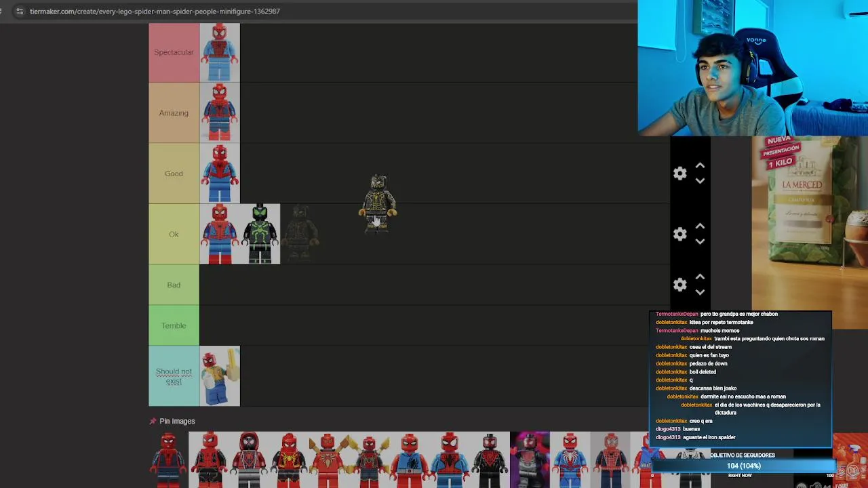Click the minifigure in Should not exist row
The height and width of the screenshot is (488, 868).
(x=219, y=376)
